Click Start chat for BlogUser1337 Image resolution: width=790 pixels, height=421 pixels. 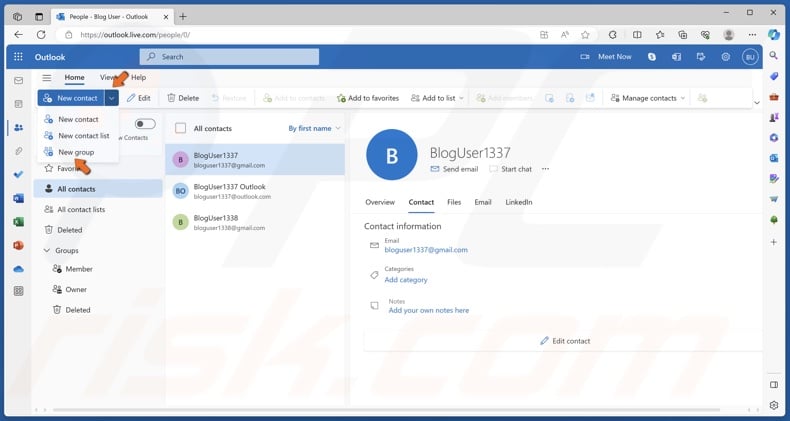coord(510,169)
